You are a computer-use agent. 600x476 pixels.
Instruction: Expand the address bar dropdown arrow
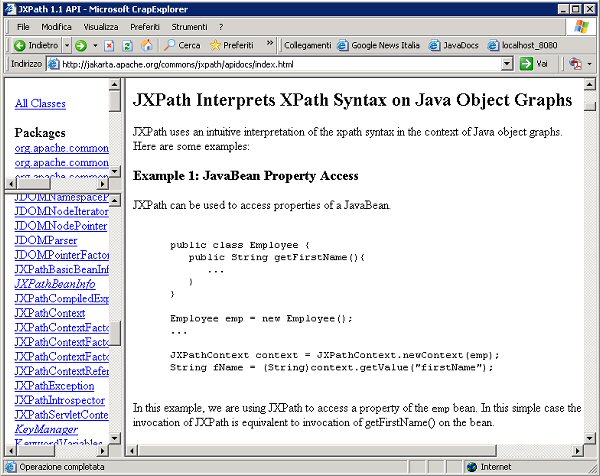pos(507,64)
